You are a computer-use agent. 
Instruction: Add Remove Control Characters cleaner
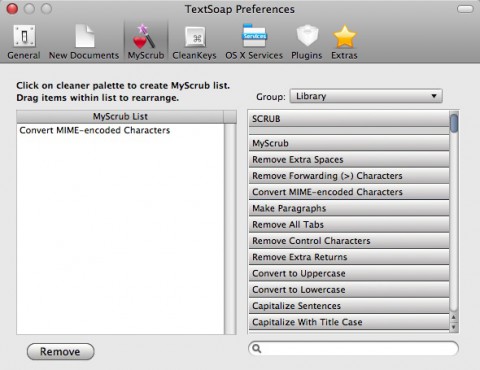[349, 241]
